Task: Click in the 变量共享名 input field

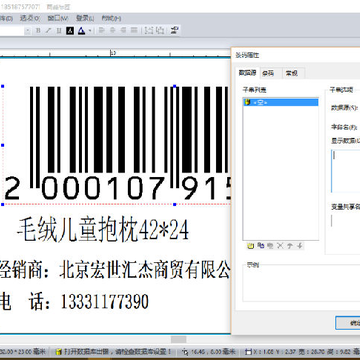Action: coord(345,221)
